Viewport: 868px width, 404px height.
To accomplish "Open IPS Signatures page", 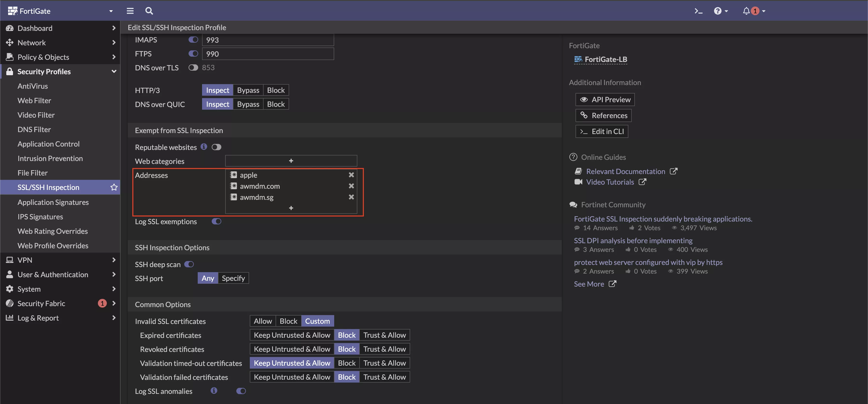I will 40,217.
